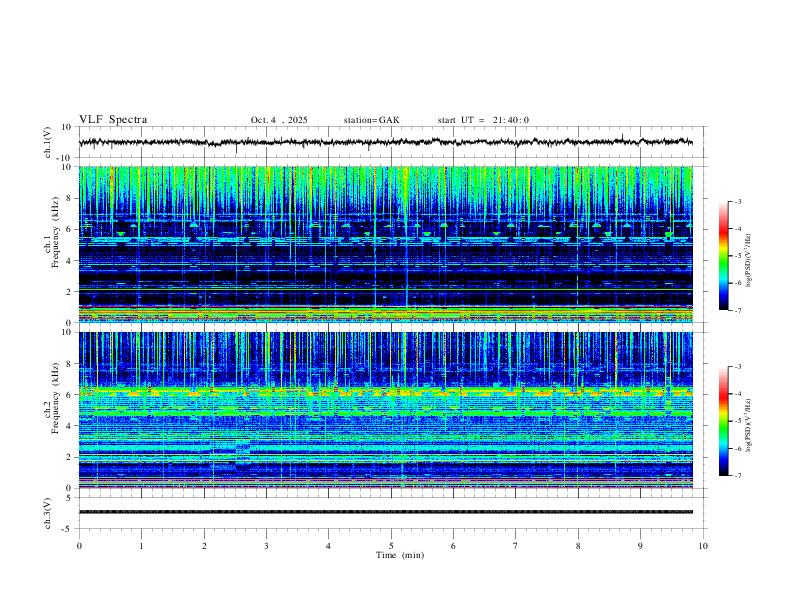The height and width of the screenshot is (612, 792).
Task: Click the "Time (min)" axis title
Action: pyautogui.click(x=400, y=555)
